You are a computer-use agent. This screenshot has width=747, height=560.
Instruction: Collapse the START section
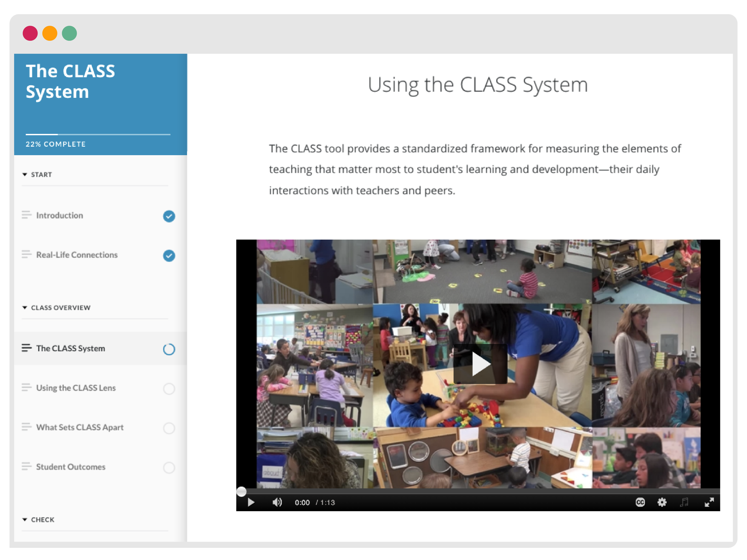(25, 174)
